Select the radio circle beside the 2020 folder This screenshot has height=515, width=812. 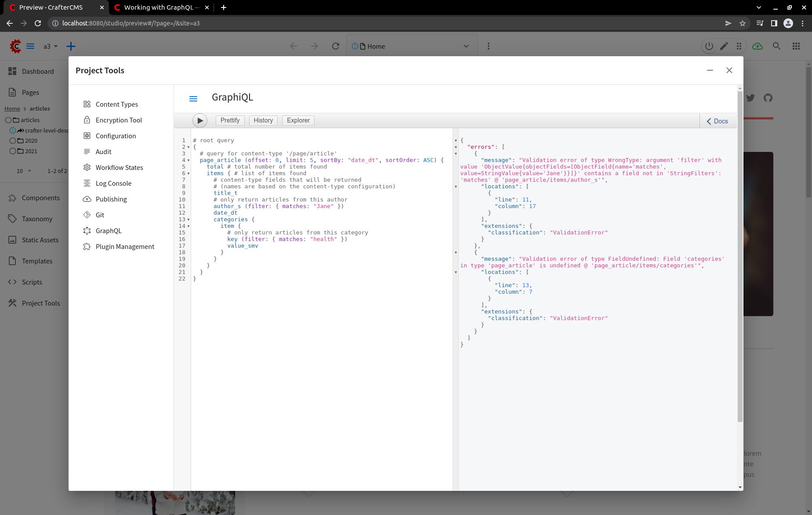[x=13, y=140]
